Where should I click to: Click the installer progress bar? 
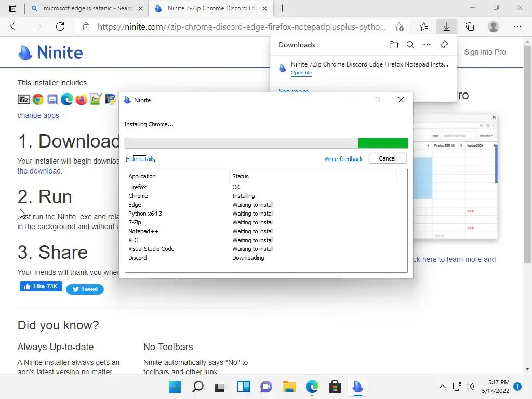[x=266, y=143]
